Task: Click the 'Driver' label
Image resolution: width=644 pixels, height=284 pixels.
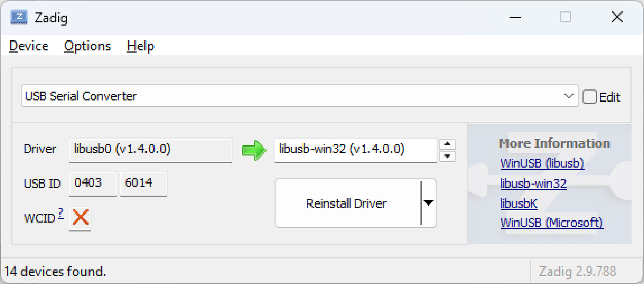Action: pyautogui.click(x=40, y=149)
